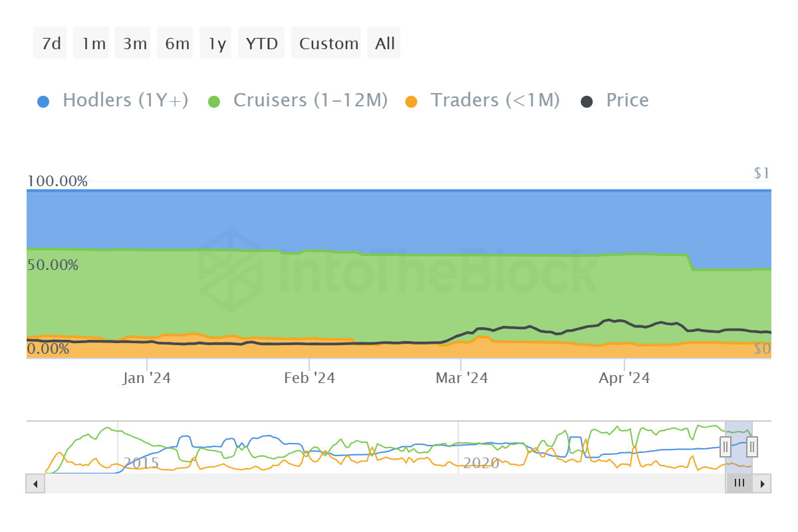Toggle Hodlers (1Y+) blue legend dot
798x532 pixels.
click(43, 102)
